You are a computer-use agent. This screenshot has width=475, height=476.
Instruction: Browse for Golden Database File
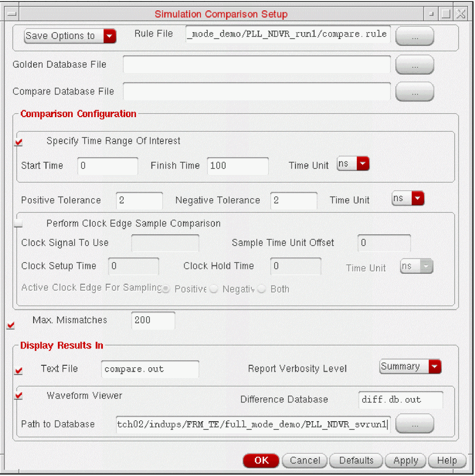(x=414, y=65)
